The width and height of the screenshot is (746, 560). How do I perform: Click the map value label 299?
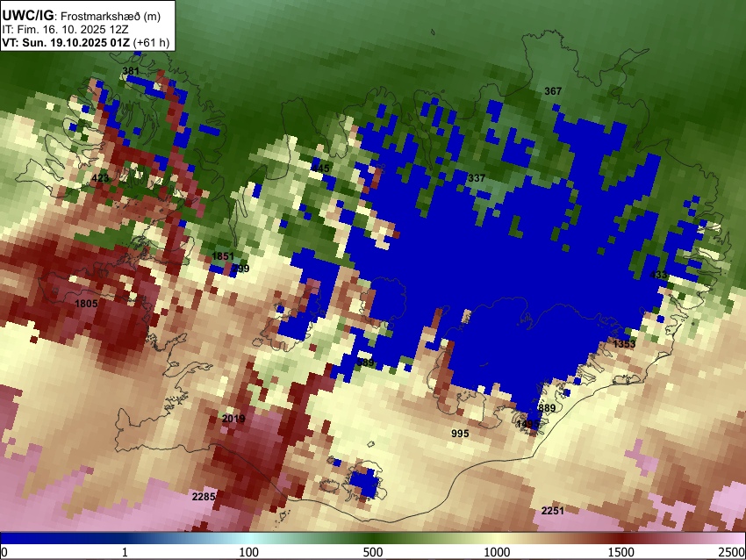240,269
